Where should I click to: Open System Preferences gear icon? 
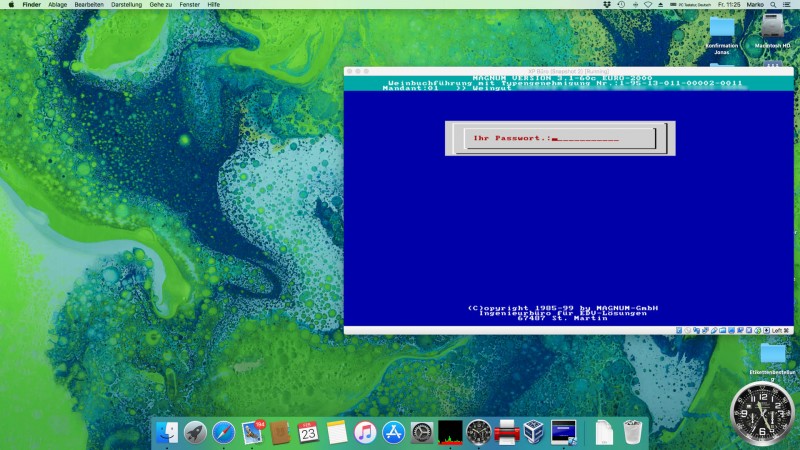[x=422, y=432]
